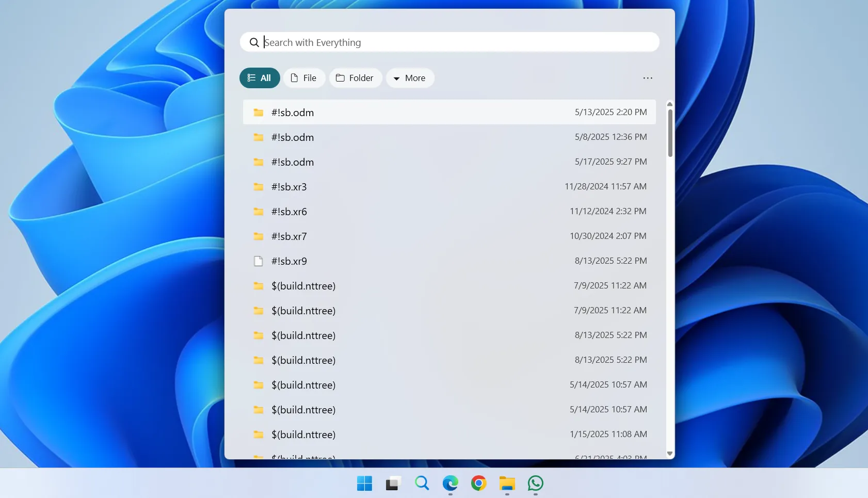
Task: Click the folder icon beside the first #!sb.odm
Action: click(259, 112)
